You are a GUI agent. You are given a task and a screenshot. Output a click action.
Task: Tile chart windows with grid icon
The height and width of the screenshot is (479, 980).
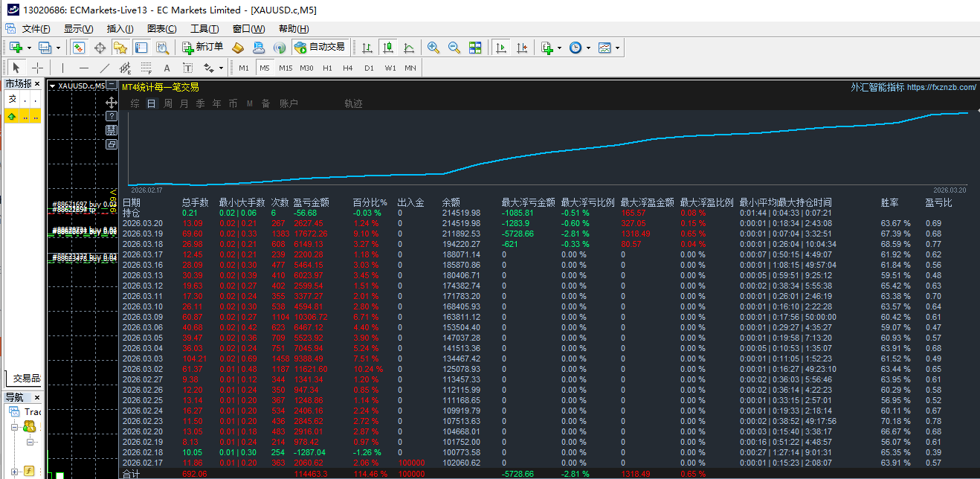475,48
